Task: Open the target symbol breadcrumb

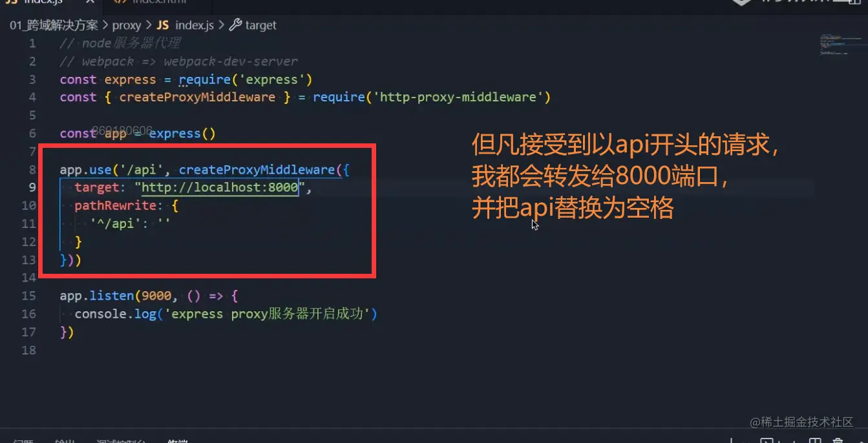Action: 253,25
